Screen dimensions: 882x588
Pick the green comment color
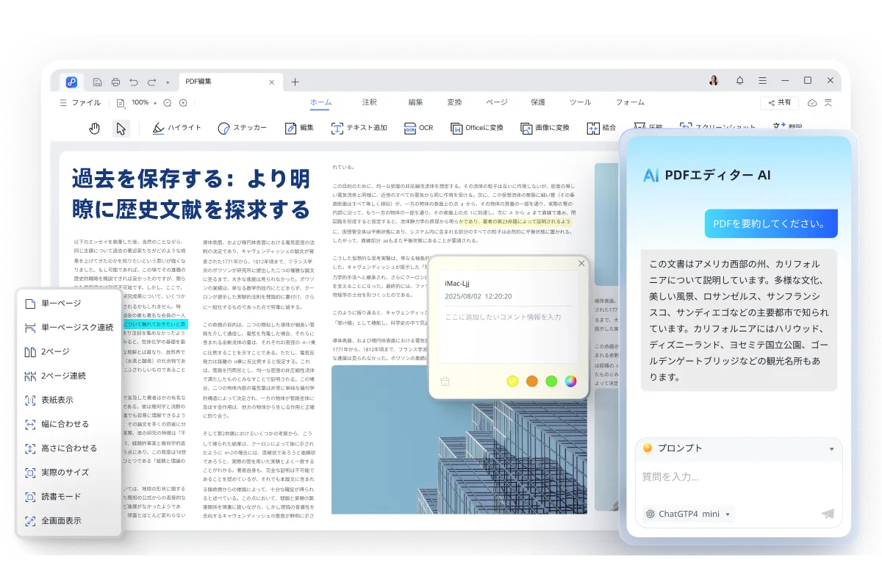click(x=551, y=381)
